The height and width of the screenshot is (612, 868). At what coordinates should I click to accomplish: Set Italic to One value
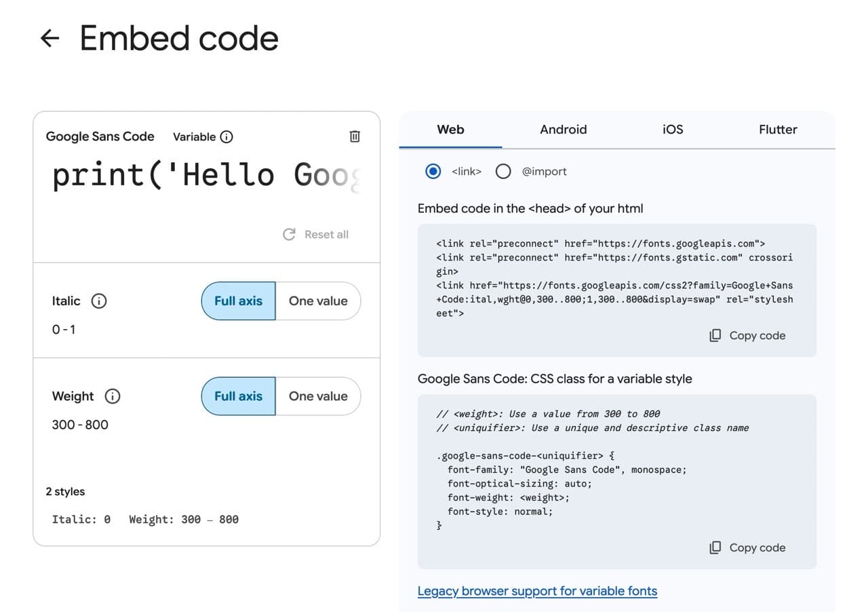(318, 301)
